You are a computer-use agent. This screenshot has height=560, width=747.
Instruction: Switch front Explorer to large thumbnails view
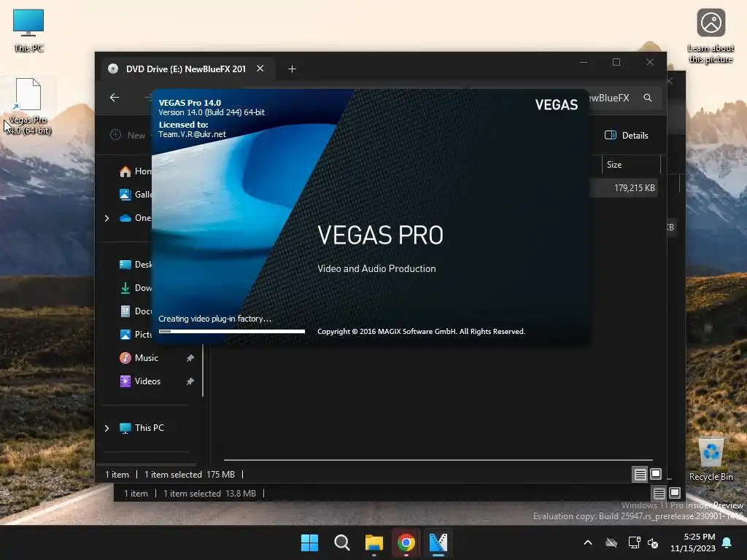point(656,474)
